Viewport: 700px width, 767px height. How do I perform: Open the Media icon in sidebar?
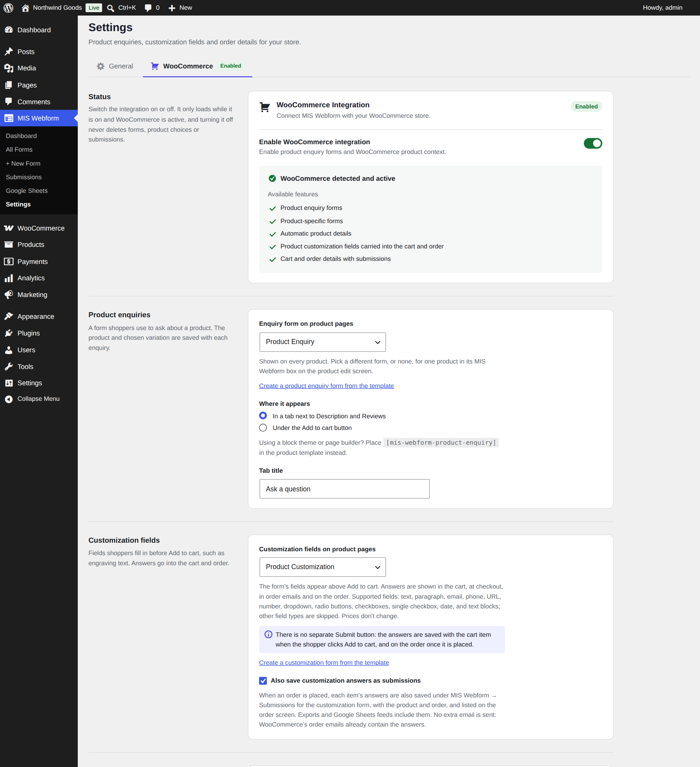click(9, 68)
